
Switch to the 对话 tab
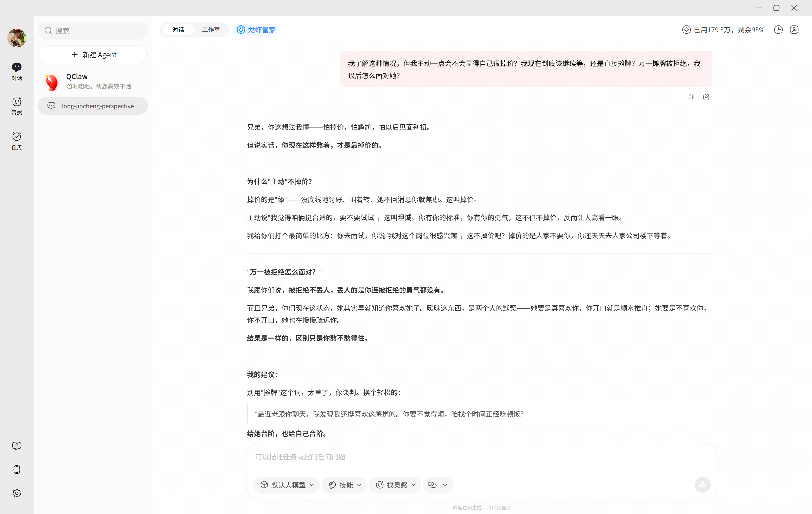pyautogui.click(x=178, y=30)
